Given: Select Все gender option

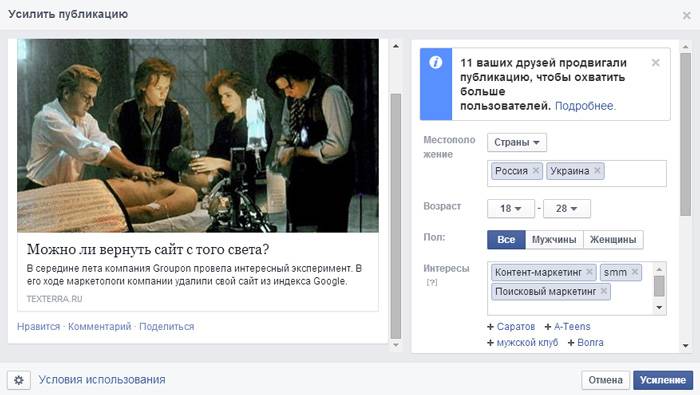Looking at the screenshot, I should click(x=506, y=240).
